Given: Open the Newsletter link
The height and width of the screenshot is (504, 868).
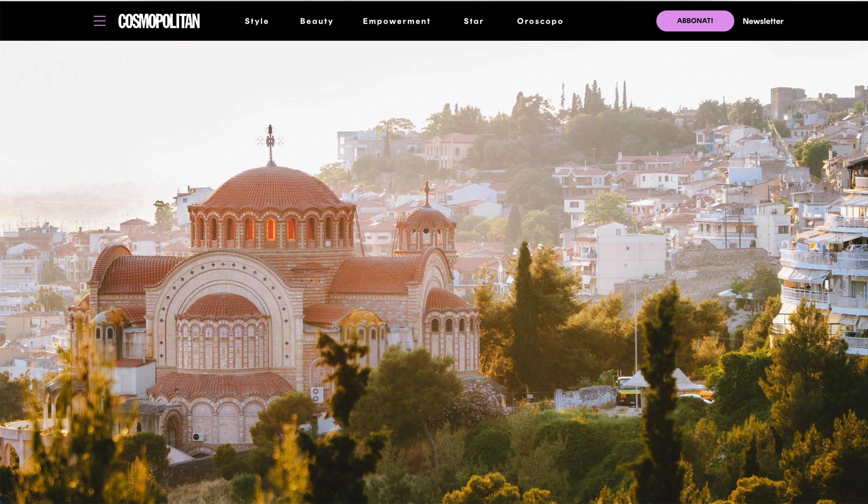Looking at the screenshot, I should [x=763, y=21].
